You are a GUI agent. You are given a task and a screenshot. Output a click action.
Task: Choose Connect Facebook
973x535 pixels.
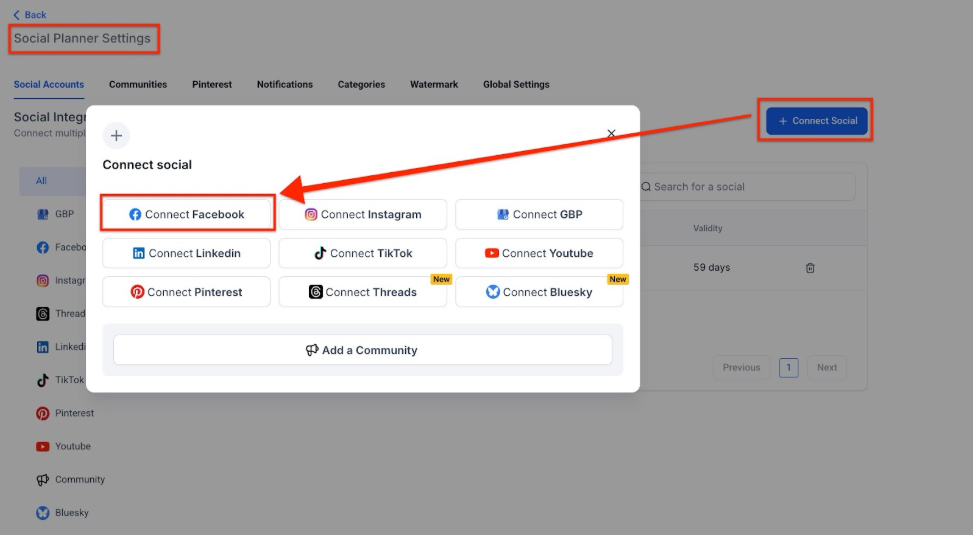pos(187,214)
